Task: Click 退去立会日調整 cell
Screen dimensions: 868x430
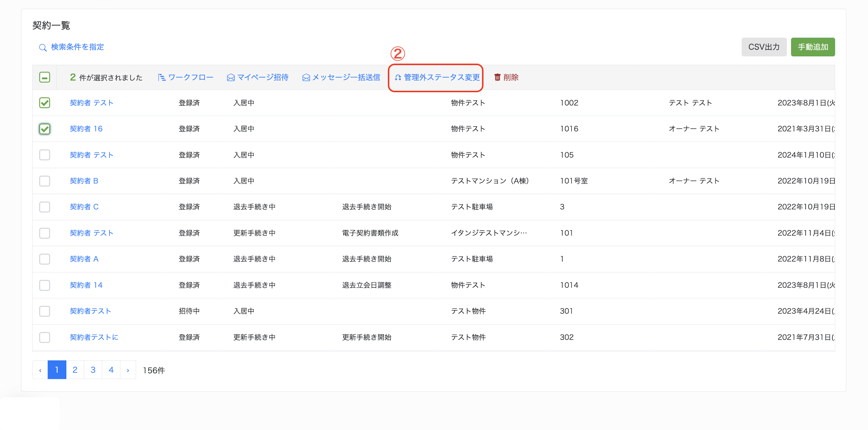Action: tap(366, 285)
